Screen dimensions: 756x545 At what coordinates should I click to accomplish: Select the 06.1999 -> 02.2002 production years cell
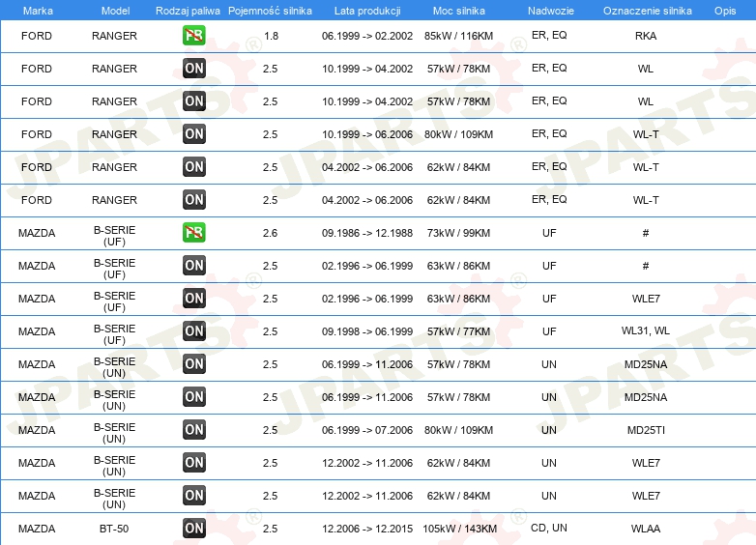coord(367,36)
